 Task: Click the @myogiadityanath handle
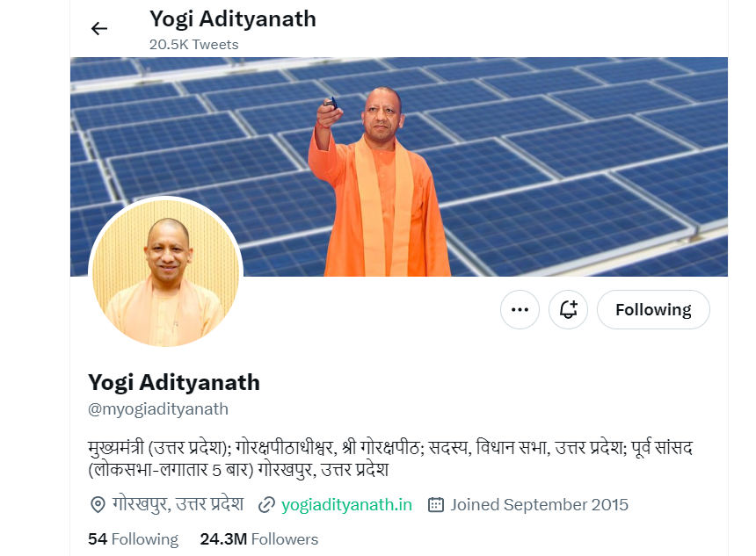(158, 409)
